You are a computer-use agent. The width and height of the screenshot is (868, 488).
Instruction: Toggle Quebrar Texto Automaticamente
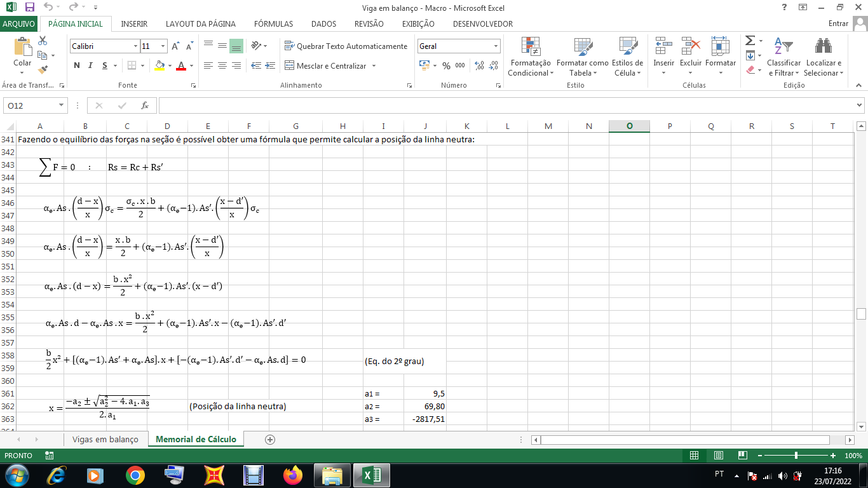pos(346,46)
